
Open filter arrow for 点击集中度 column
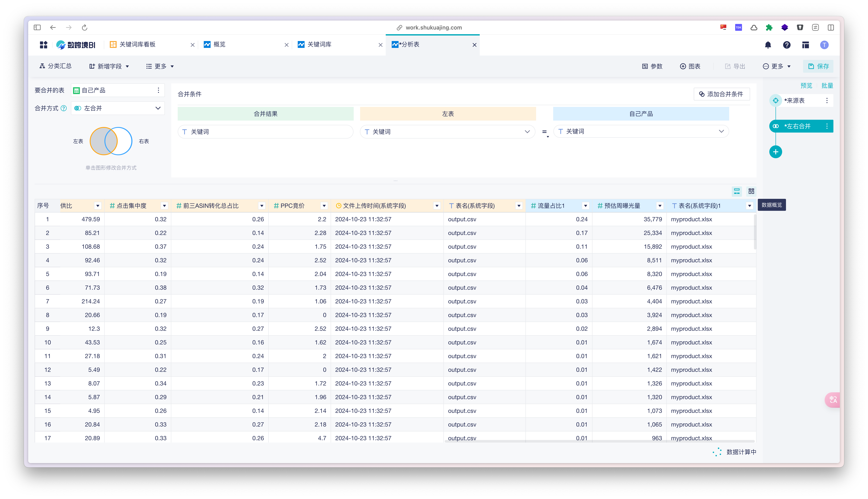164,206
